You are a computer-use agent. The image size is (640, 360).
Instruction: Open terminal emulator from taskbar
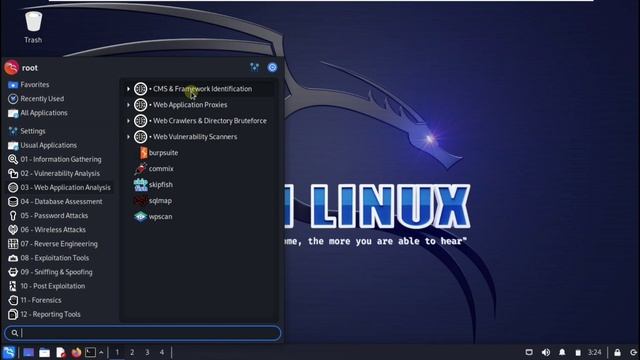tap(91, 352)
